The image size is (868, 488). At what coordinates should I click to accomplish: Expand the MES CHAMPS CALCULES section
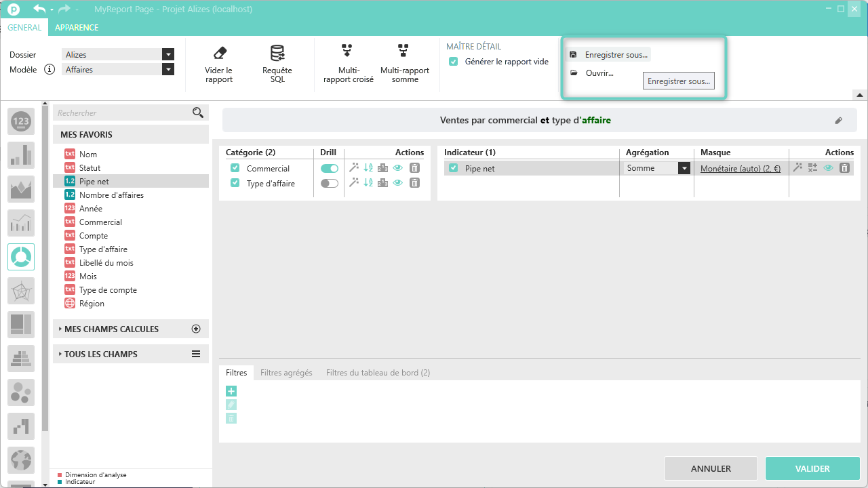point(111,329)
